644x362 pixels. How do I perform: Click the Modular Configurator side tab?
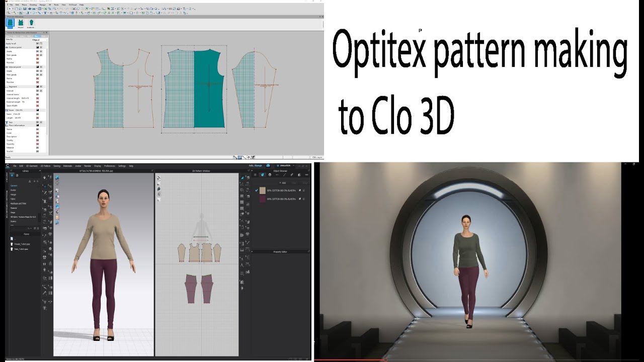tap(7, 204)
